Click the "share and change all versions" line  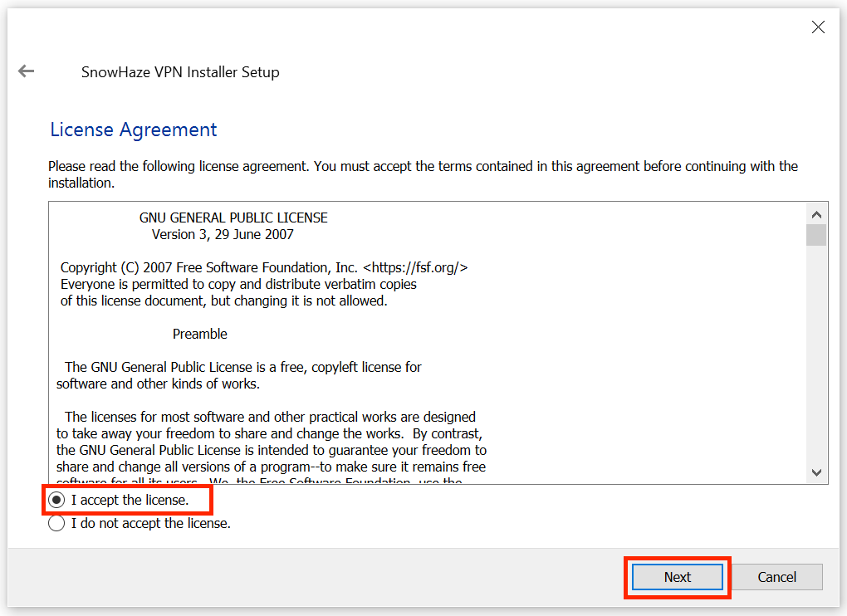coord(272,467)
